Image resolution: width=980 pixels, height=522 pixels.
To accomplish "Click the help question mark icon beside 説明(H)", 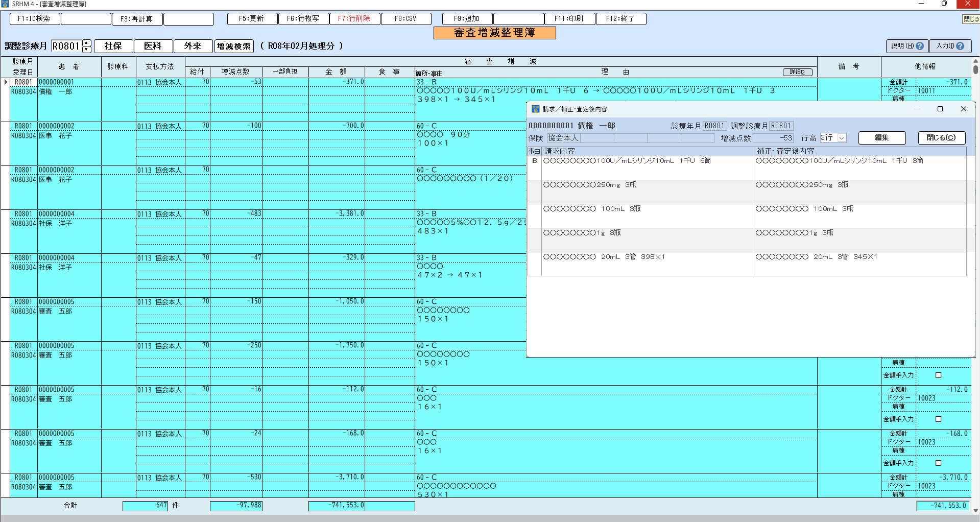I will (x=920, y=46).
